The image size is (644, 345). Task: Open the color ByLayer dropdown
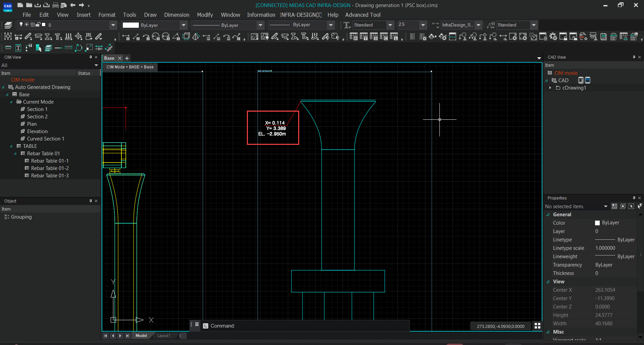pos(183,25)
